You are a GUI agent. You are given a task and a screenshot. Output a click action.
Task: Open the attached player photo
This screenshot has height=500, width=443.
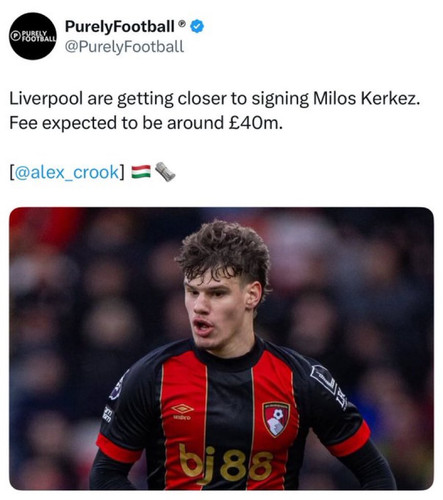click(221, 348)
